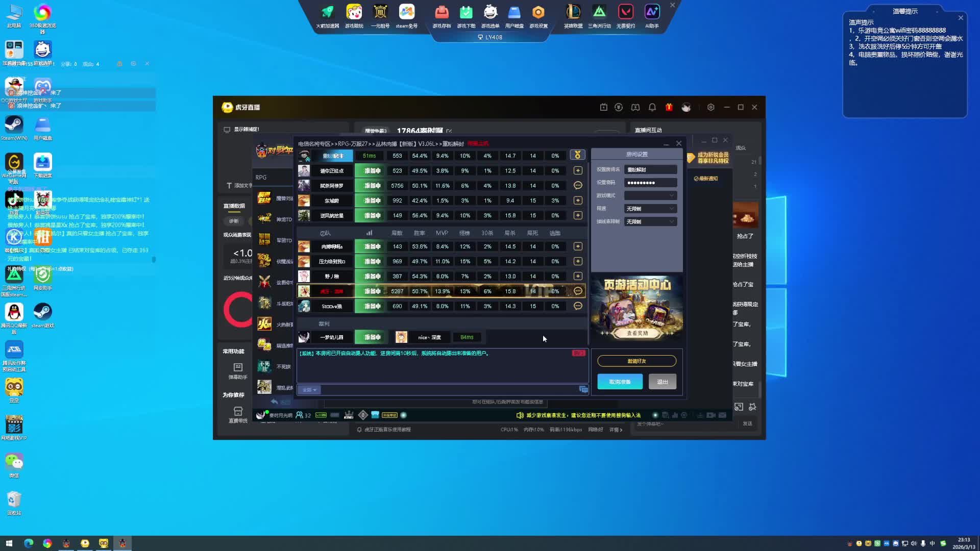Image resolution: width=980 pixels, height=551 pixels.
Task: Expand the 游戏模式 dropdown in room settings
Action: coord(650,195)
